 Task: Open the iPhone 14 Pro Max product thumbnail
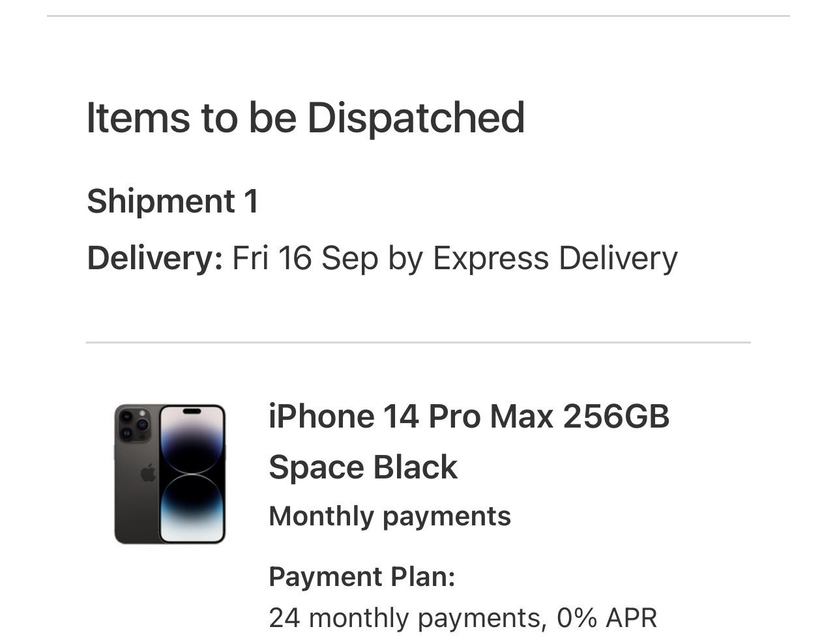coord(169,474)
